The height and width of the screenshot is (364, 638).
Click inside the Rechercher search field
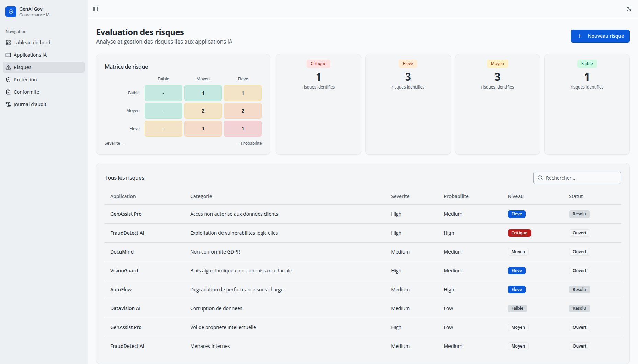[581, 178]
